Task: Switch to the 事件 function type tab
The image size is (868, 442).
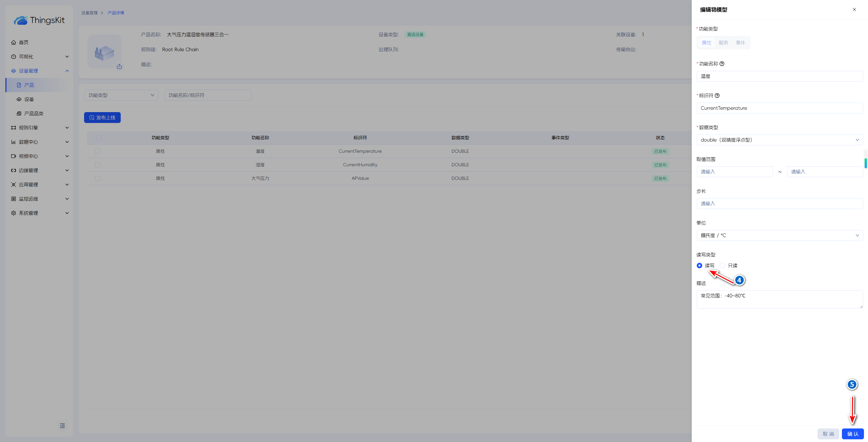Action: pos(740,43)
